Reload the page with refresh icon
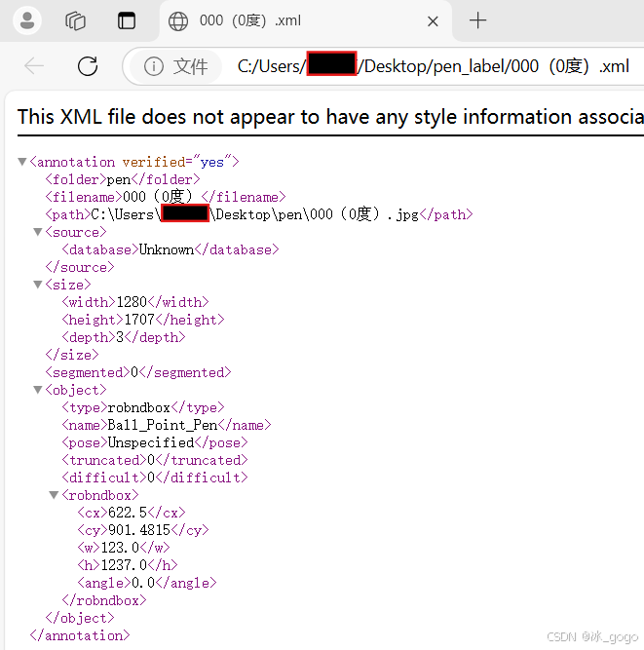This screenshot has width=644, height=650. tap(88, 66)
